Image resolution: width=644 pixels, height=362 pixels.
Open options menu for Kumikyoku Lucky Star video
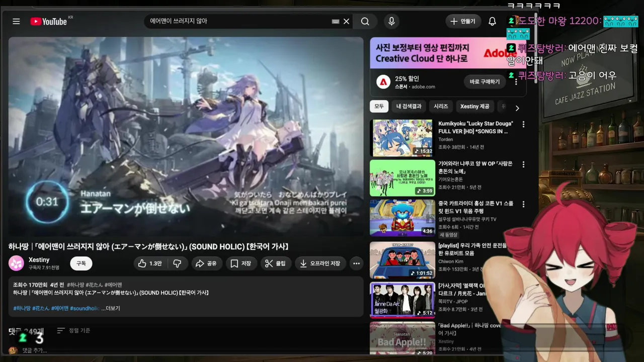523,124
